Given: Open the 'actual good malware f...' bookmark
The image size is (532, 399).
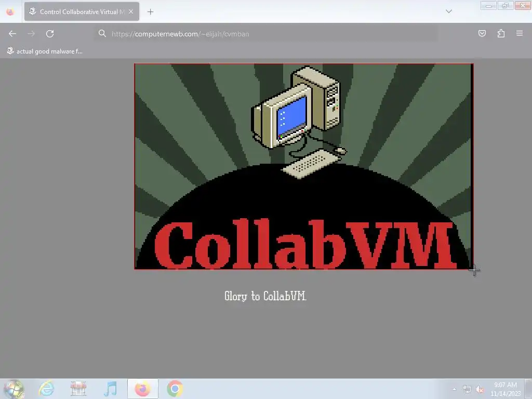Looking at the screenshot, I should (45, 51).
